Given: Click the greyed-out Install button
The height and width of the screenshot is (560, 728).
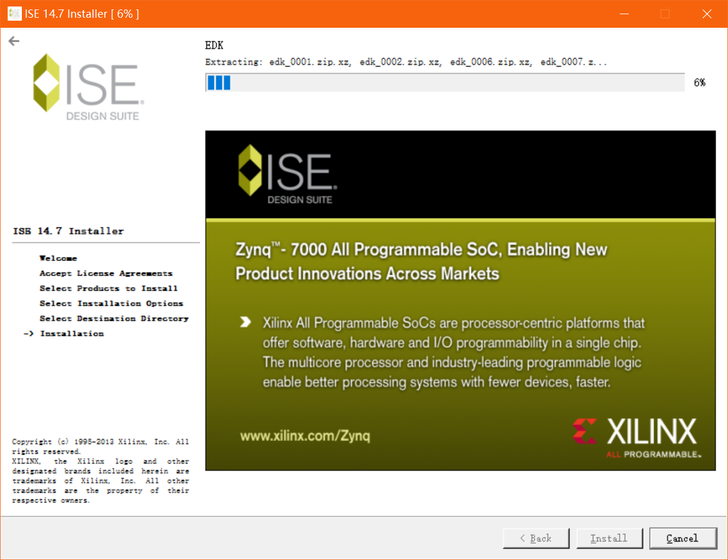Looking at the screenshot, I should point(609,538).
